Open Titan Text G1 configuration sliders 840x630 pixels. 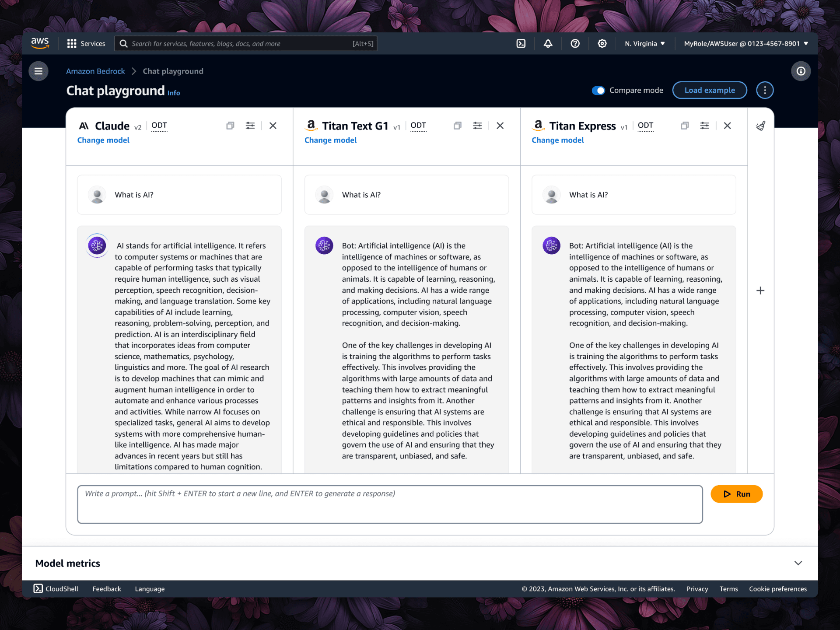coord(477,126)
